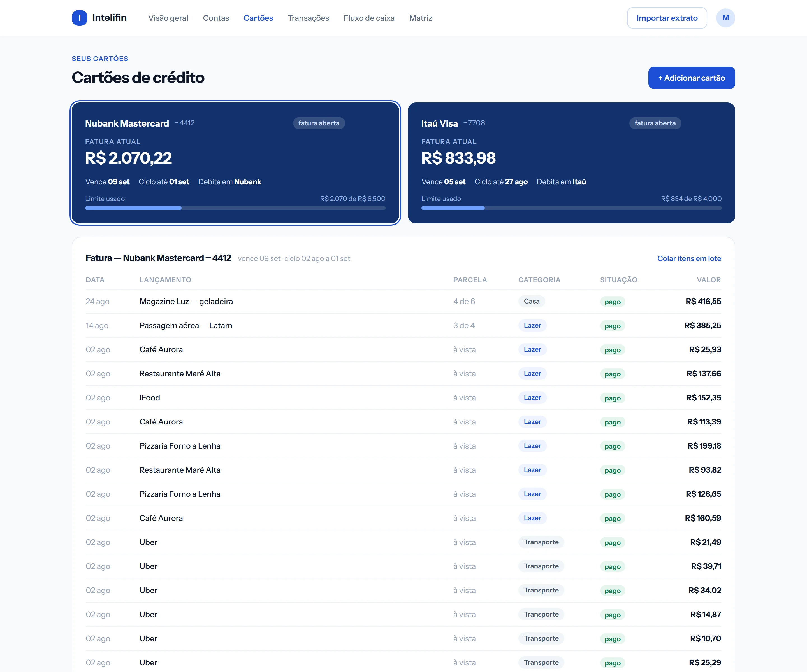
Task: Click Transporte tag on R$ 21,49 row
Action: 541,542
